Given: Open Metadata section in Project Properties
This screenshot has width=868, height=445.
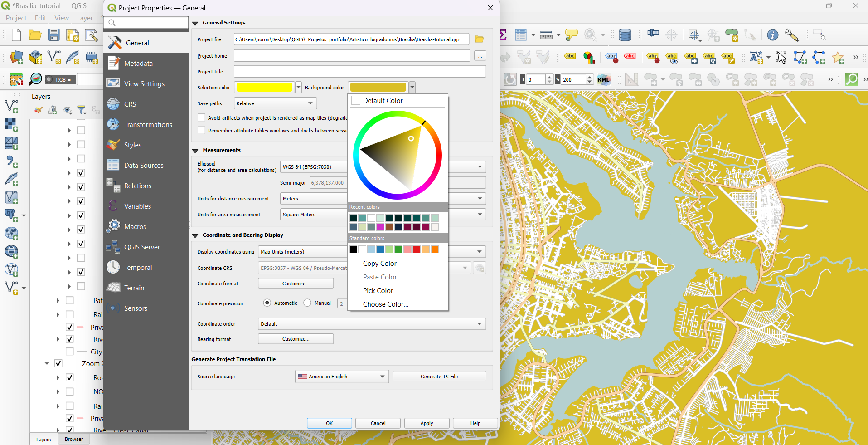Looking at the screenshot, I should 146,63.
